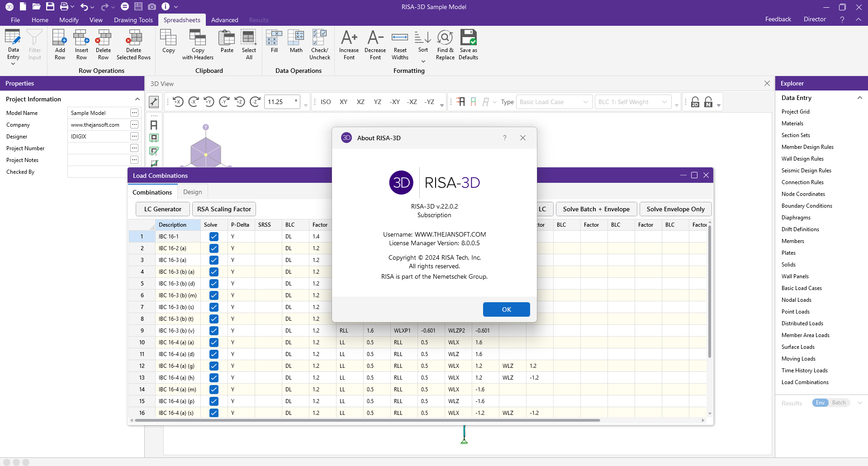The height and width of the screenshot is (466, 868).
Task: Increase the spreadsheet font size
Action: 349,45
